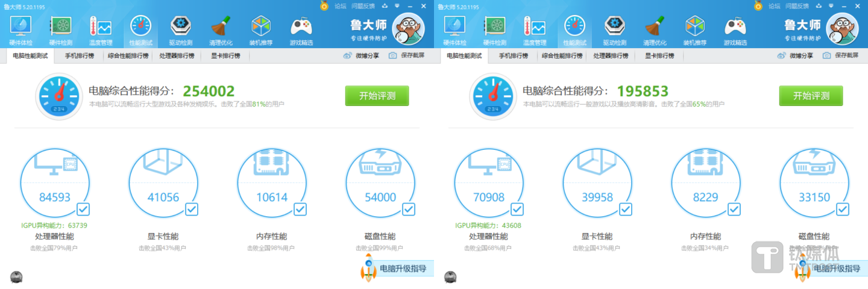The height and width of the screenshot is (289, 868).
Task: Click the Weibo icon beside 微博分享, left window
Action: point(347,55)
